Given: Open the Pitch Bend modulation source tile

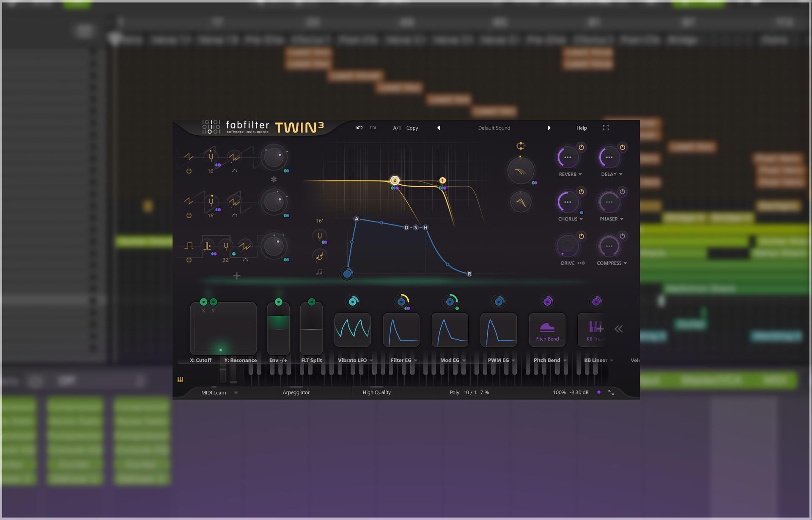Looking at the screenshot, I should click(x=547, y=330).
